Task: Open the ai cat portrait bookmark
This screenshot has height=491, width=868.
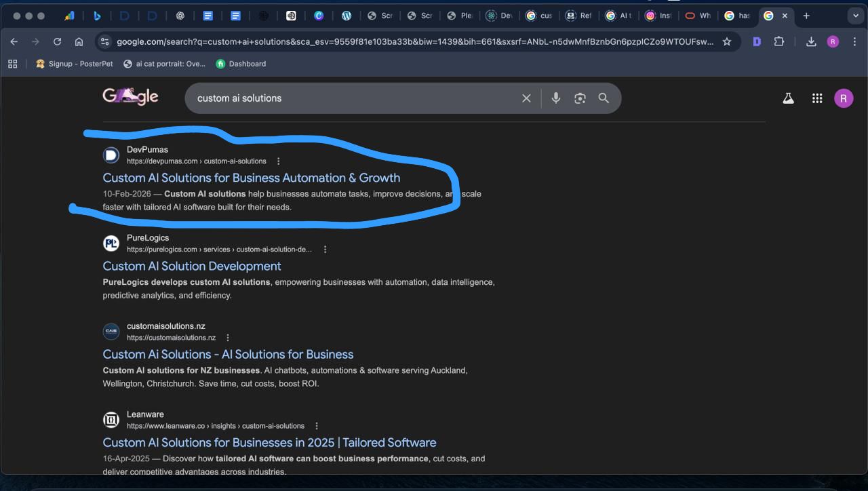Action: click(164, 64)
